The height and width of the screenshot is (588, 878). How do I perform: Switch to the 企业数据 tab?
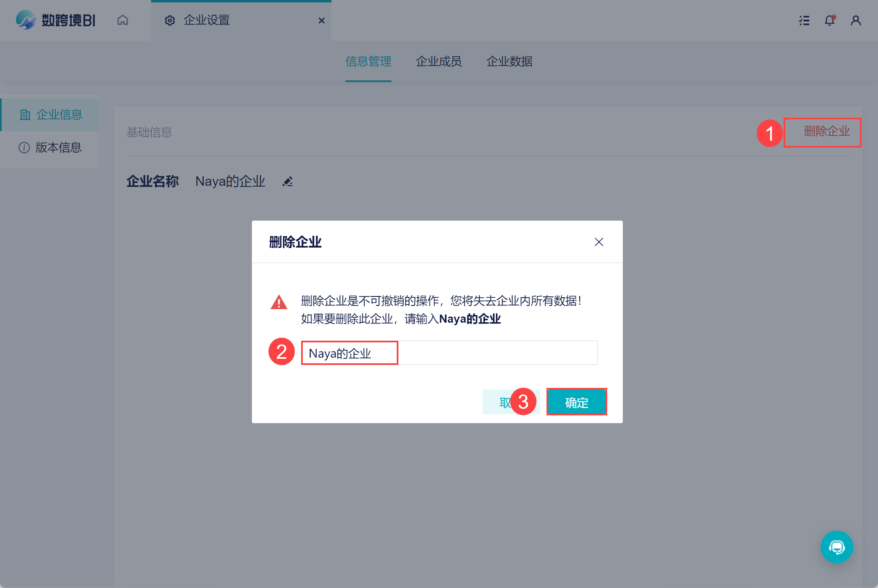(x=509, y=62)
